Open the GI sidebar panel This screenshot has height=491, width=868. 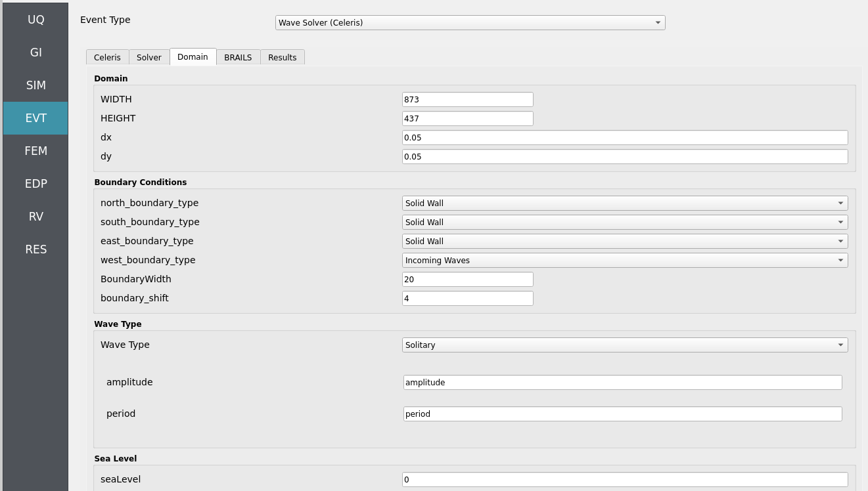coord(35,53)
